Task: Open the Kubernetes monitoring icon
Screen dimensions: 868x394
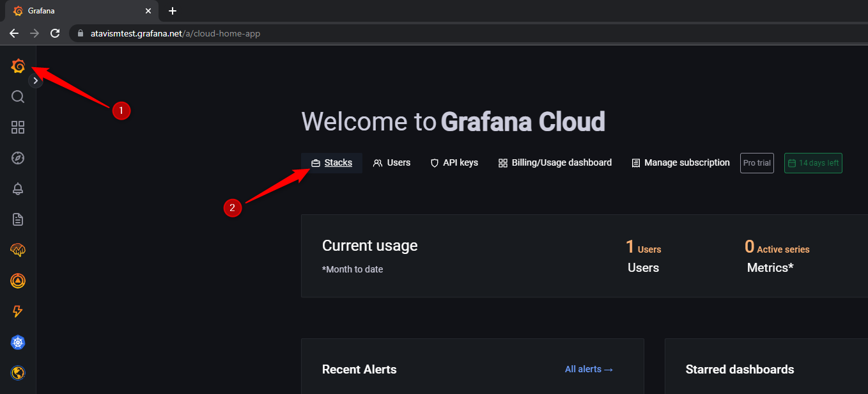Action: [18, 342]
